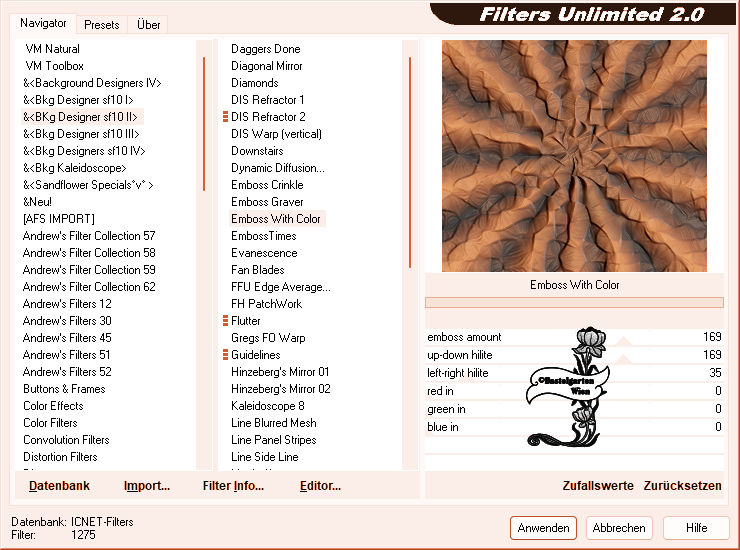Select [AFS IMPORT] category
The height and width of the screenshot is (550, 740).
point(59,219)
